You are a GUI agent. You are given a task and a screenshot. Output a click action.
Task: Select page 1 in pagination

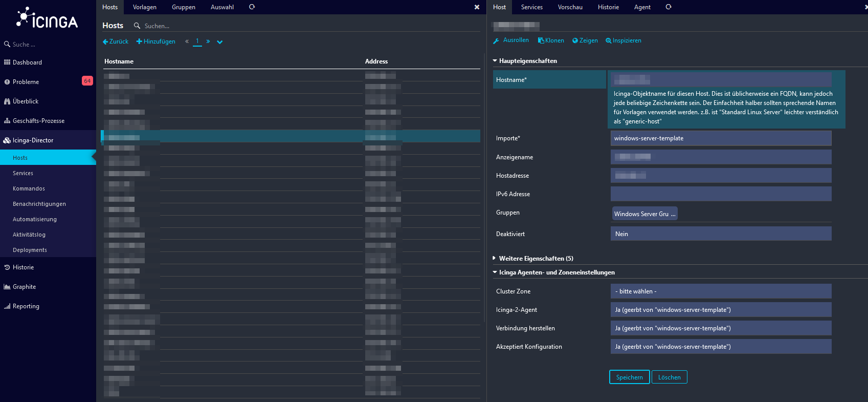[x=197, y=41]
